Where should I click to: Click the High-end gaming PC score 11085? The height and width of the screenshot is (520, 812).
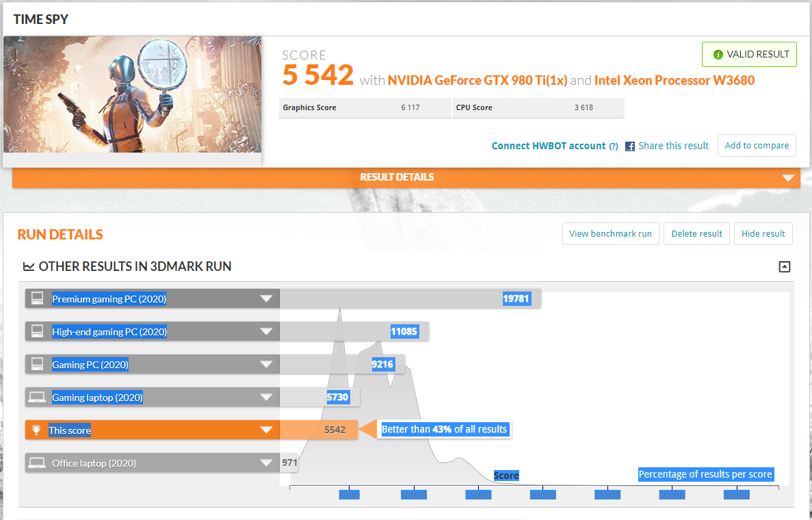(x=404, y=331)
